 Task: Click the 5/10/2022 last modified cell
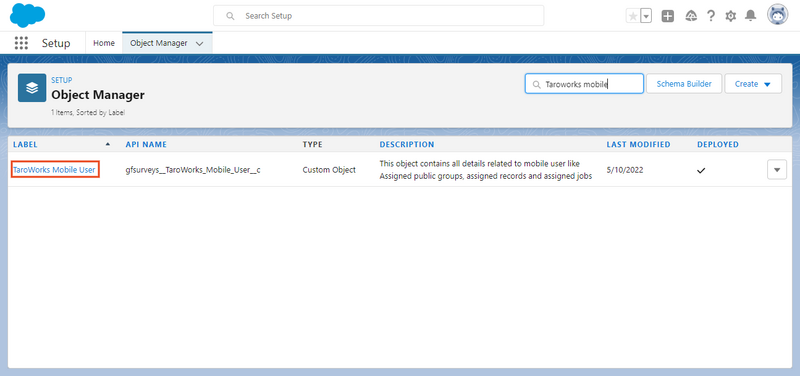pos(625,170)
